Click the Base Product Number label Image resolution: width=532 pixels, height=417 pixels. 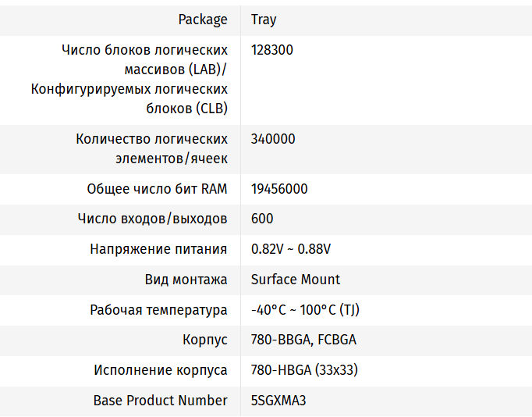[x=160, y=401]
